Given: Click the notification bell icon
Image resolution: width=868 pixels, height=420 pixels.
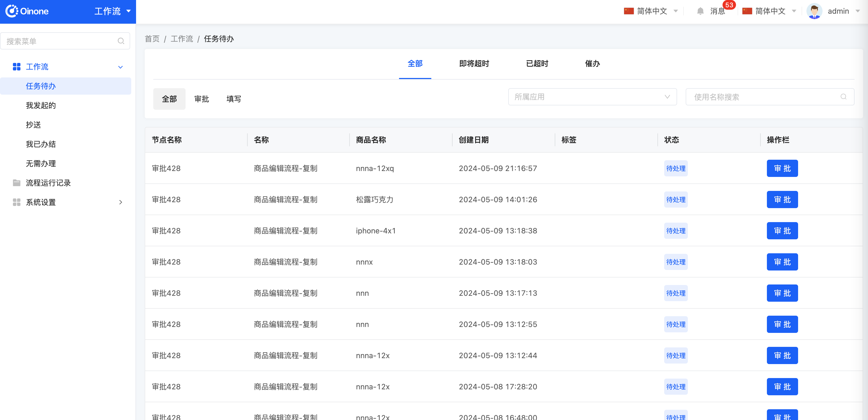Looking at the screenshot, I should pyautogui.click(x=700, y=11).
